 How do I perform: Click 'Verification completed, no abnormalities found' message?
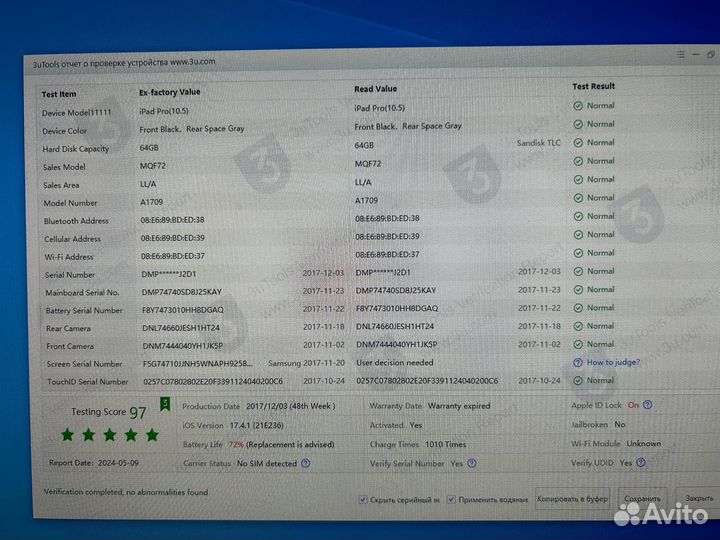pyautogui.click(x=126, y=492)
